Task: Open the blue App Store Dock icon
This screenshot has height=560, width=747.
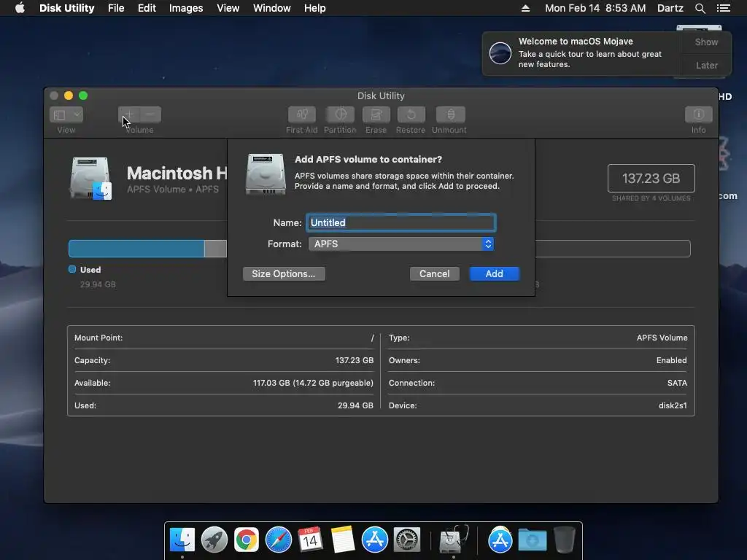Action: point(374,540)
